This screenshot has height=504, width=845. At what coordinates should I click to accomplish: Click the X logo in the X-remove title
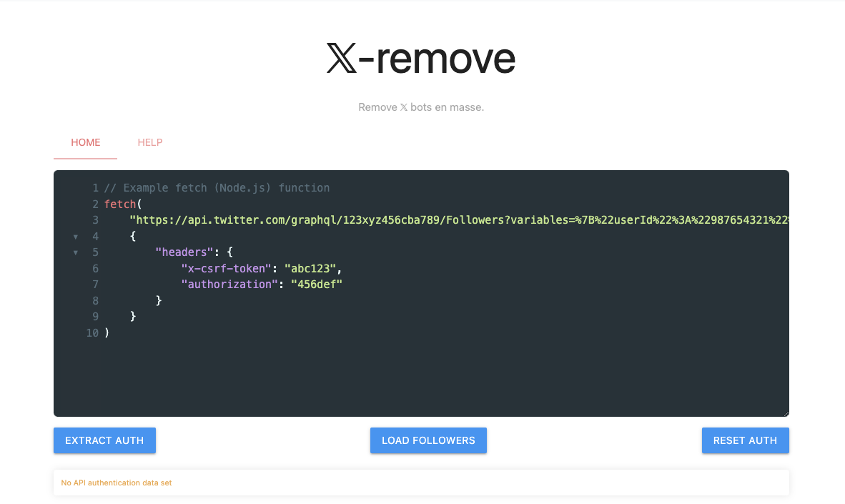click(342, 58)
